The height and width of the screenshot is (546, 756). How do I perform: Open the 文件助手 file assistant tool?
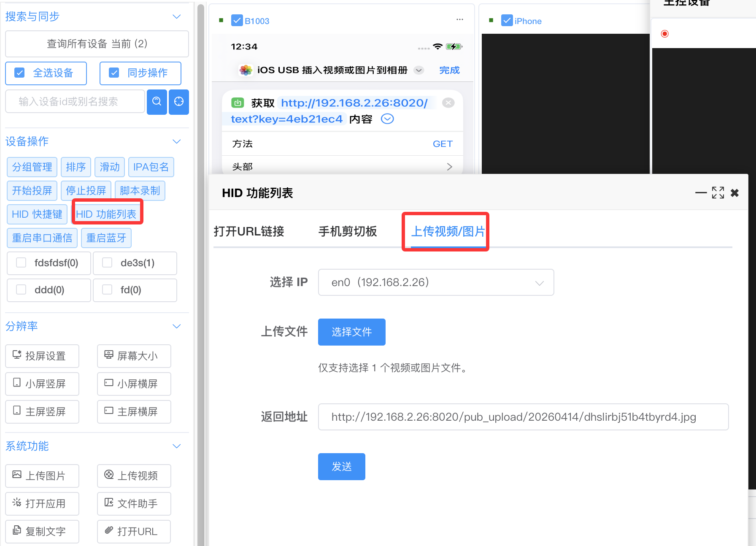[134, 503]
